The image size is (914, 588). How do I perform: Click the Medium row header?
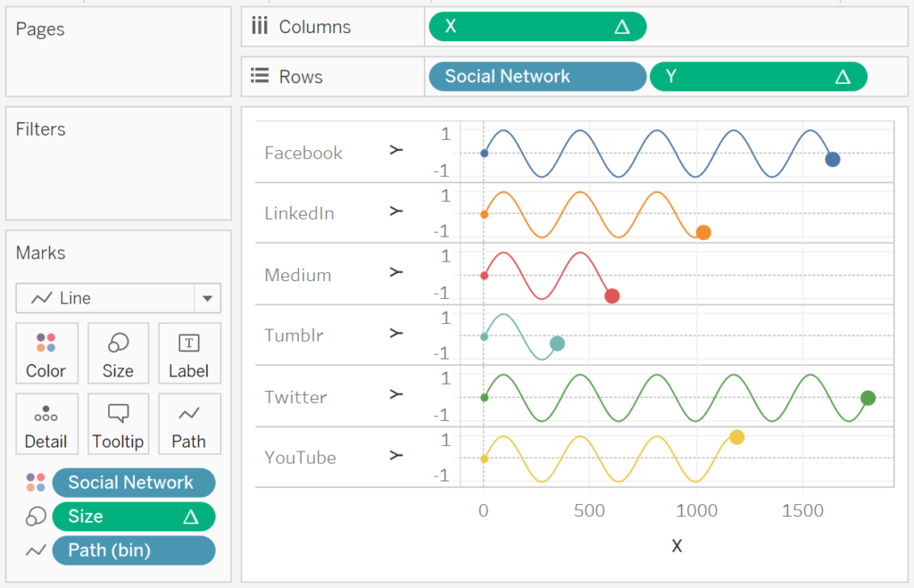(298, 275)
